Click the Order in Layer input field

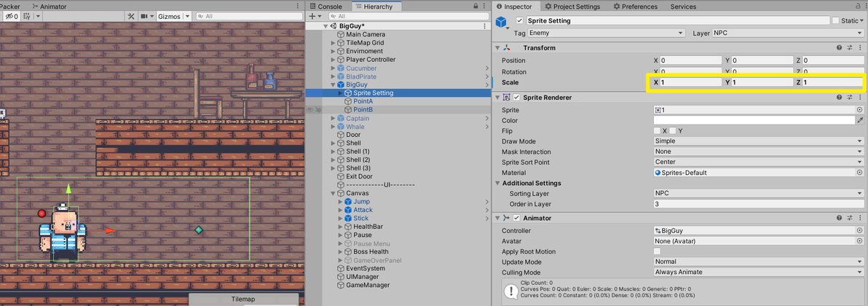click(758, 204)
